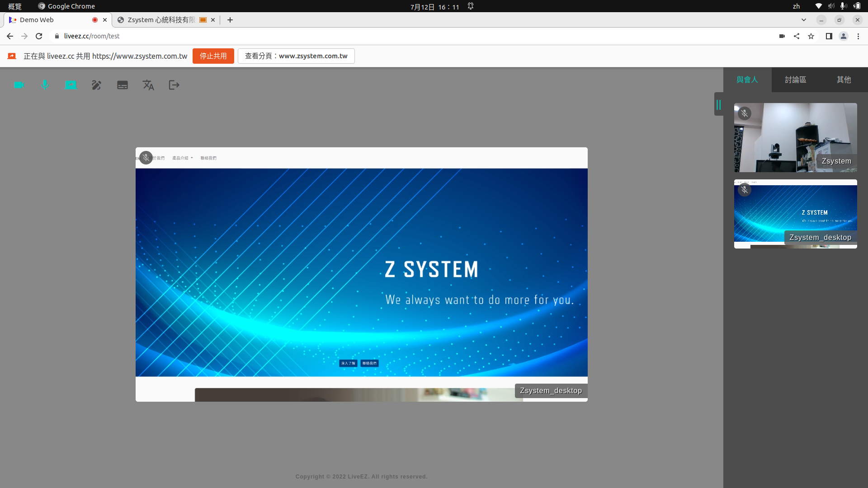Open the system tray status menu by the battery icon
Image resolution: width=868 pixels, height=488 pixels.
coord(857,6)
